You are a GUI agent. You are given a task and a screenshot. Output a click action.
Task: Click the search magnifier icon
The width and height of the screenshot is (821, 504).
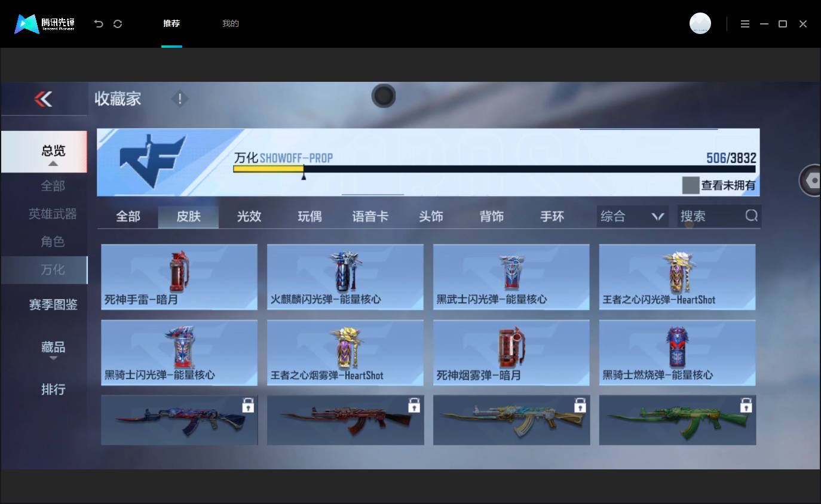[752, 216]
